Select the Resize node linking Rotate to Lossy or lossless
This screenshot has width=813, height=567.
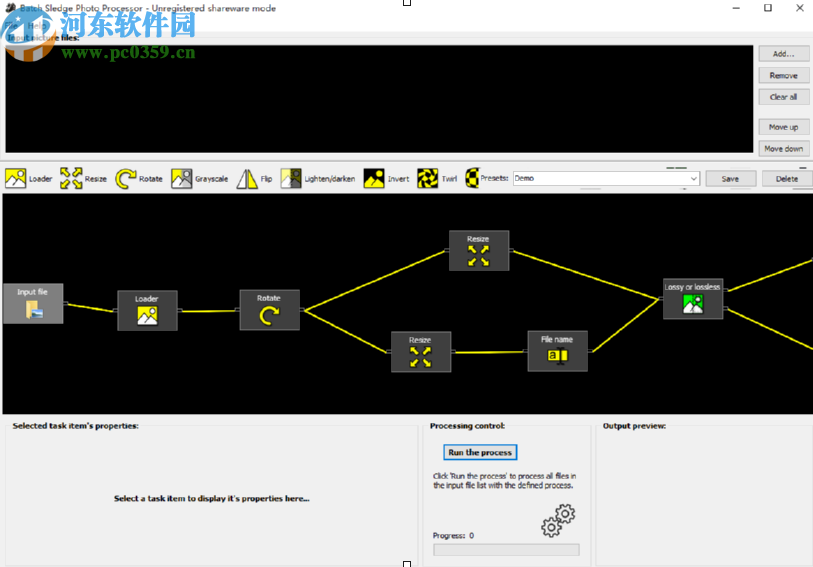tap(479, 250)
